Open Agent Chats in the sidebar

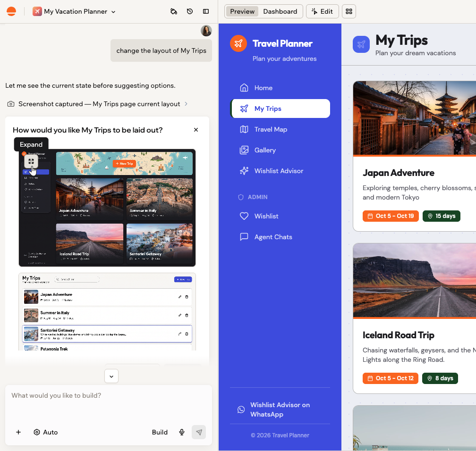click(x=280, y=237)
